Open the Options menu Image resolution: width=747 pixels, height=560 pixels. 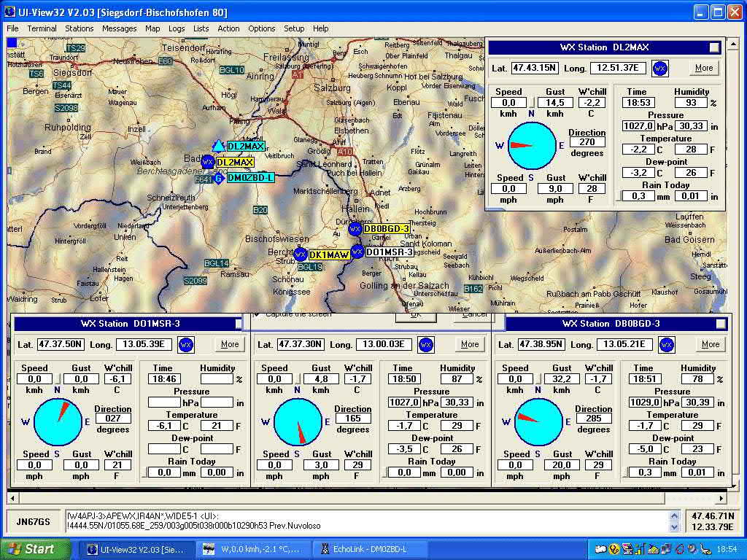262,28
